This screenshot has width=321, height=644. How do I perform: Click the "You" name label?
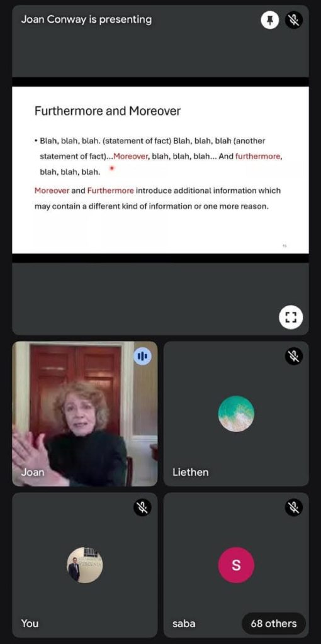tap(30, 623)
